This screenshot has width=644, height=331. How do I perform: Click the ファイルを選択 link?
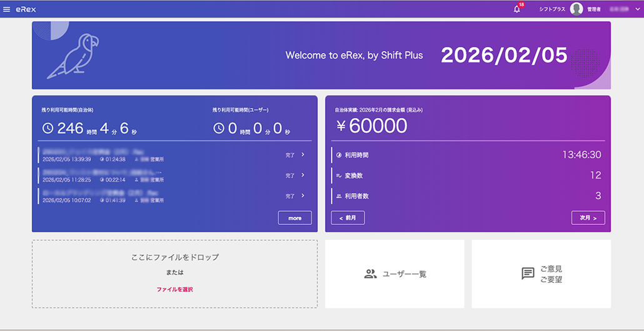pyautogui.click(x=174, y=289)
